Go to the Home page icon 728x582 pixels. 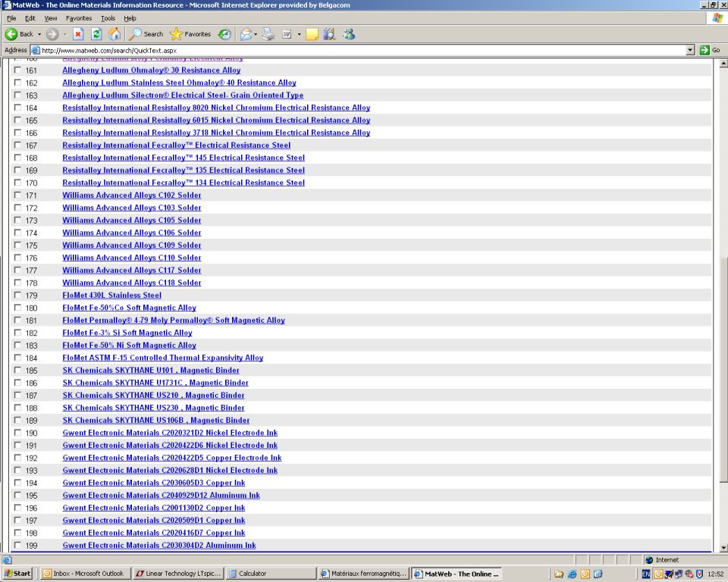pos(115,34)
